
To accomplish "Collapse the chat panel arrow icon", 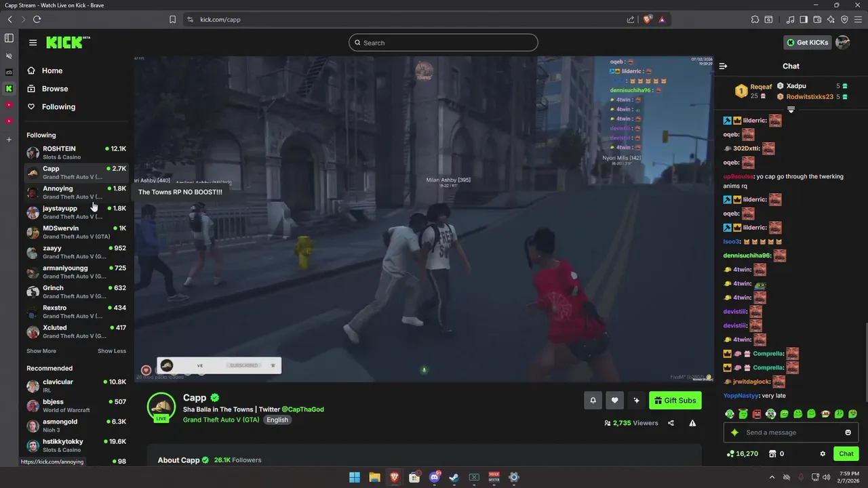I will (723, 66).
